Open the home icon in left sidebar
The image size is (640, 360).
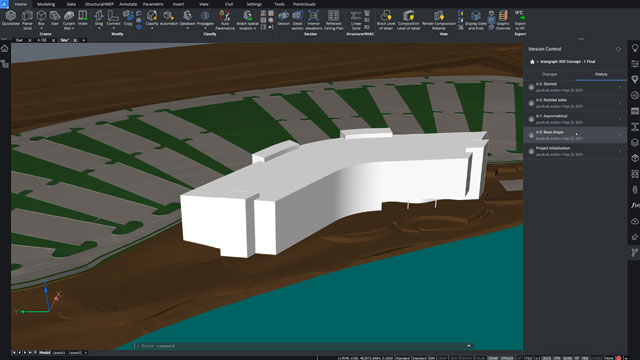click(x=5, y=49)
